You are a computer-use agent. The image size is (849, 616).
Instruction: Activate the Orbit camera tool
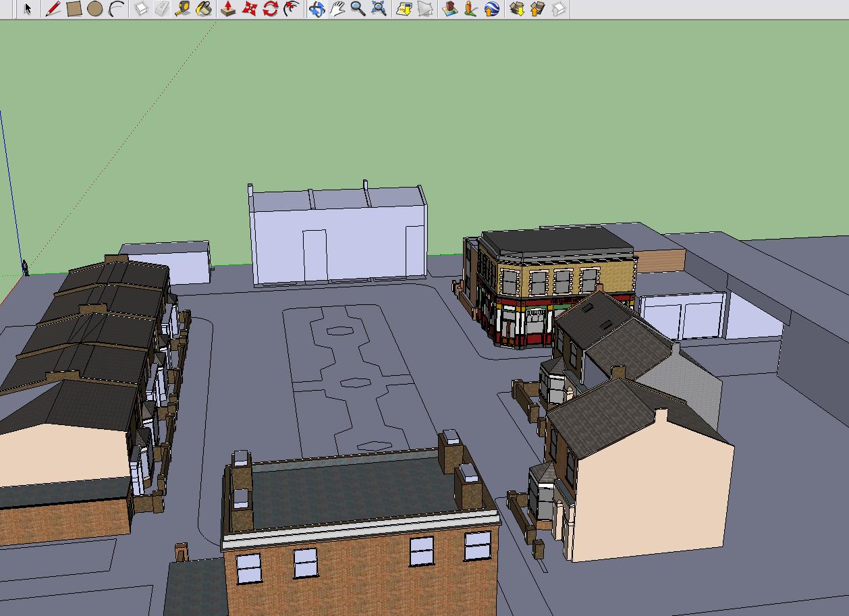pyautogui.click(x=317, y=9)
